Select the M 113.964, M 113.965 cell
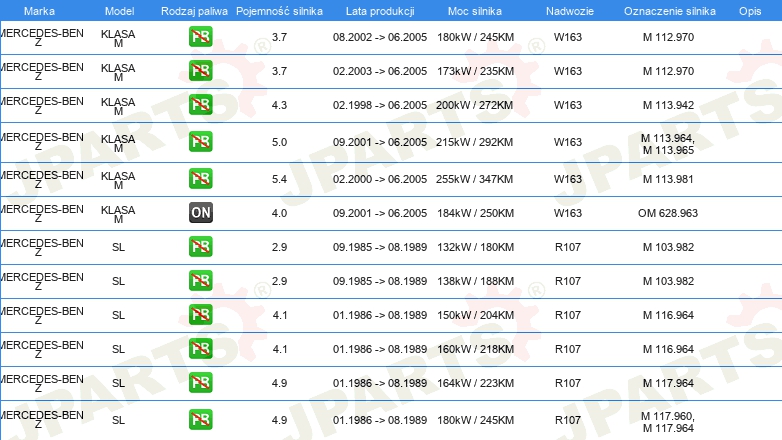Viewport: 782px width, 440px height. tap(668, 144)
